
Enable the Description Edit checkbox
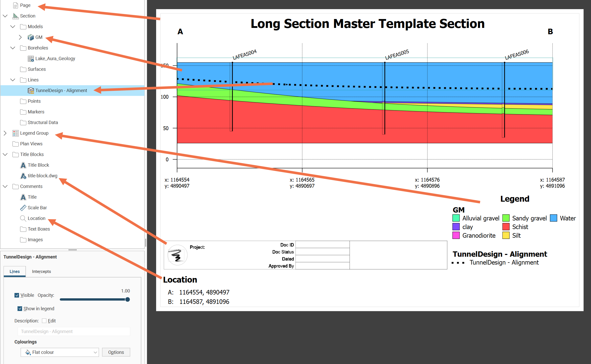click(x=44, y=321)
